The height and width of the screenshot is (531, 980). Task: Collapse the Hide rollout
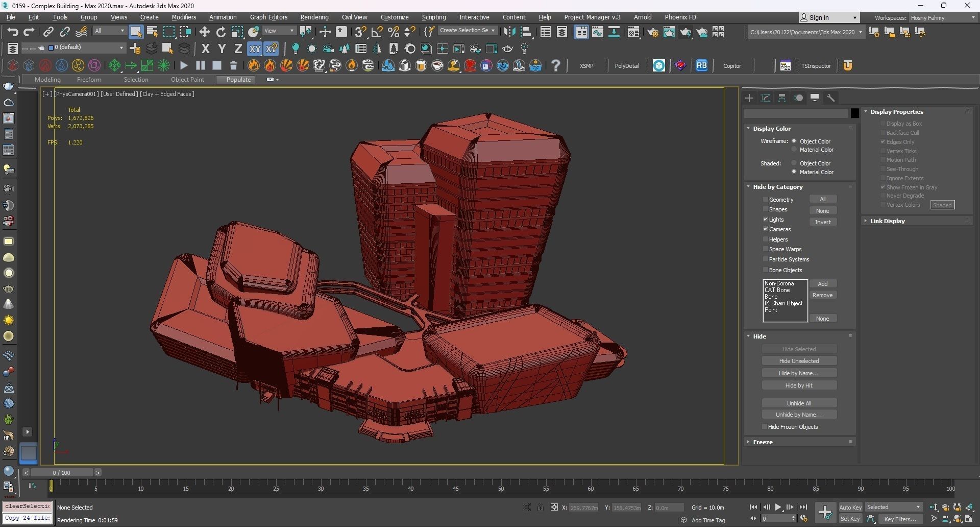[759, 336]
